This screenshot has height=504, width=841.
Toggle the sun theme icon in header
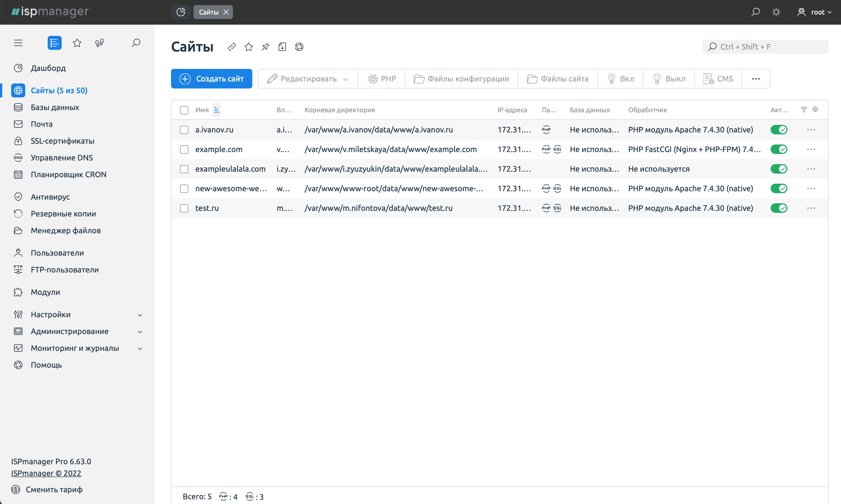pos(776,12)
